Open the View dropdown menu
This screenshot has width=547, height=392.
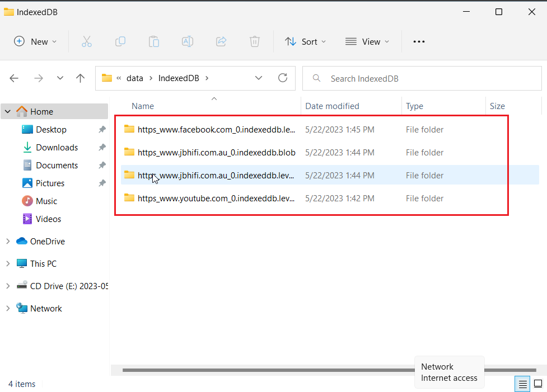(x=367, y=41)
